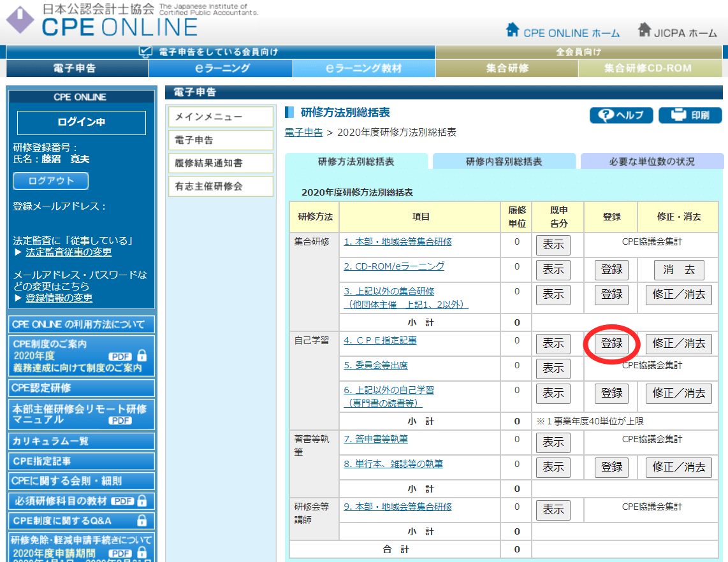
Task: Click the checkmark monitor icon by 電子申告をしている会員向け
Action: coord(146,52)
